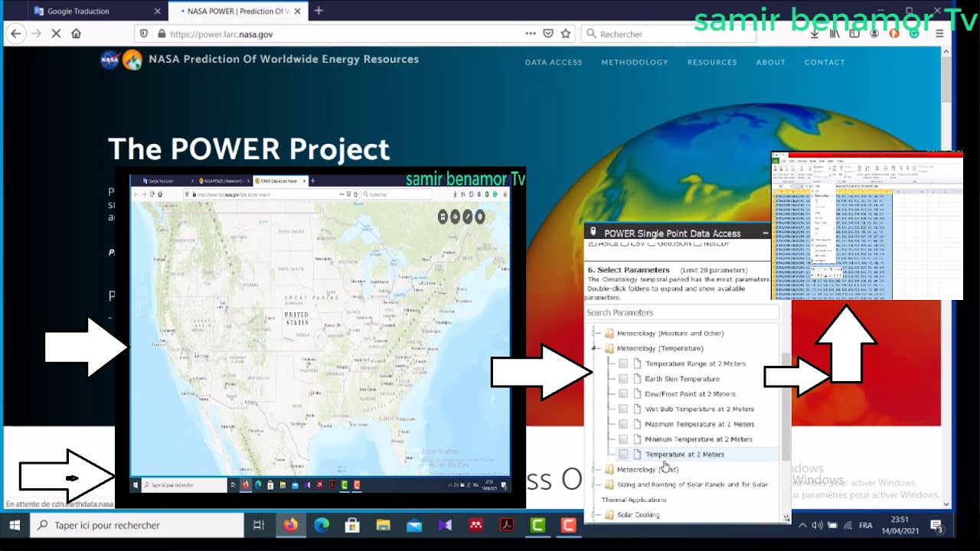Go back with the browser back arrow
Screen dimensions: 980x551
[x=15, y=34]
